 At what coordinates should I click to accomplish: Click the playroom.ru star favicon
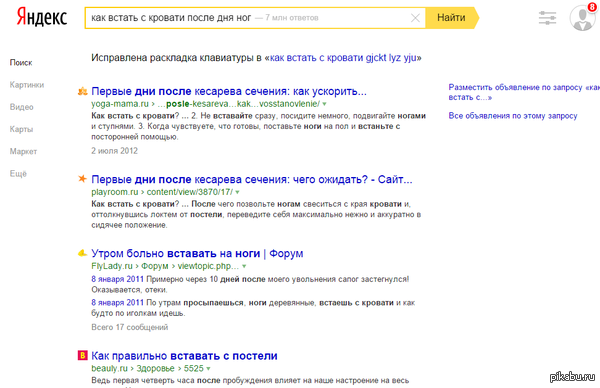(x=82, y=179)
